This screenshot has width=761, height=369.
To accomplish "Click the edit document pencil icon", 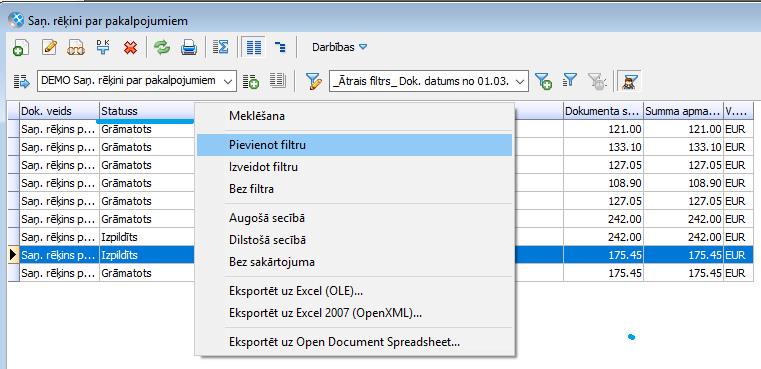I will click(50, 48).
